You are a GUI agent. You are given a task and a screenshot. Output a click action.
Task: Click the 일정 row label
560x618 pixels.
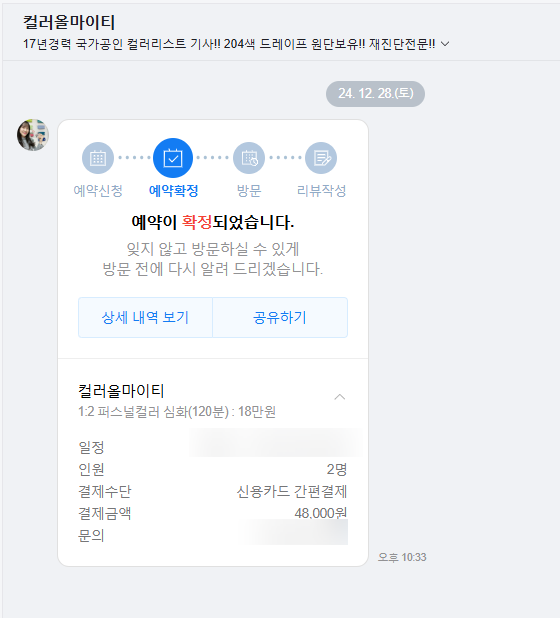coord(91,447)
